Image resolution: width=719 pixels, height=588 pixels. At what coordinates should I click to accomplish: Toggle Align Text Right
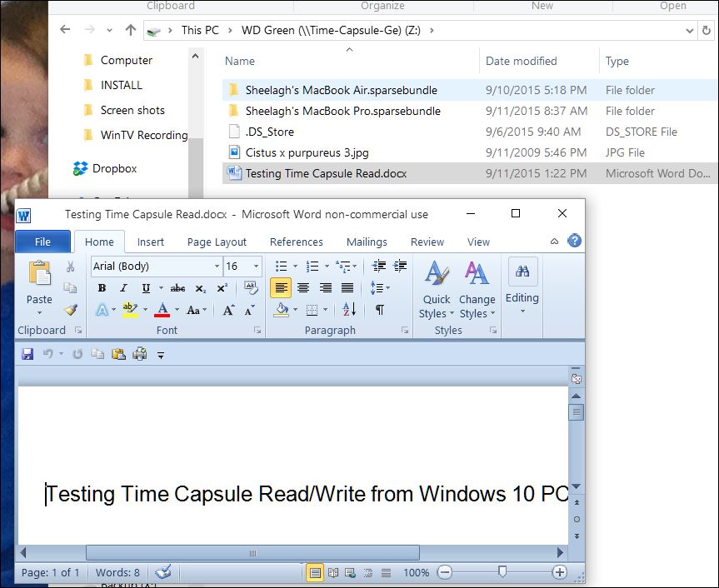pyautogui.click(x=326, y=288)
